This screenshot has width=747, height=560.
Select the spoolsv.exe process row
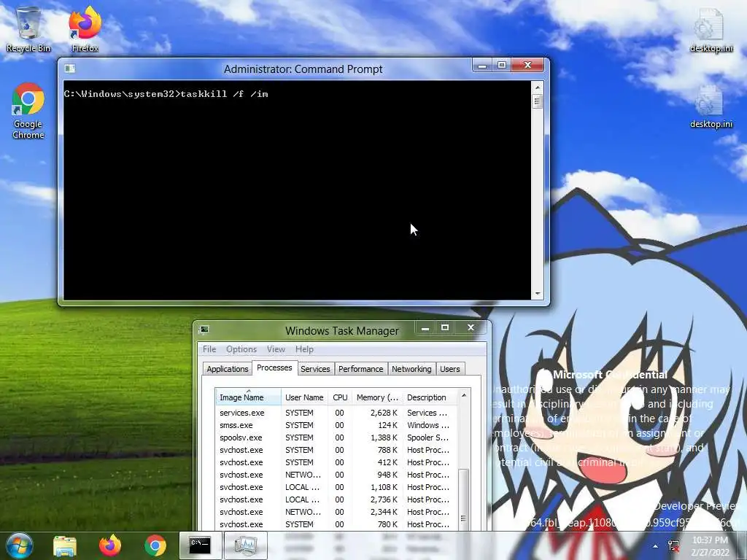[x=336, y=437]
